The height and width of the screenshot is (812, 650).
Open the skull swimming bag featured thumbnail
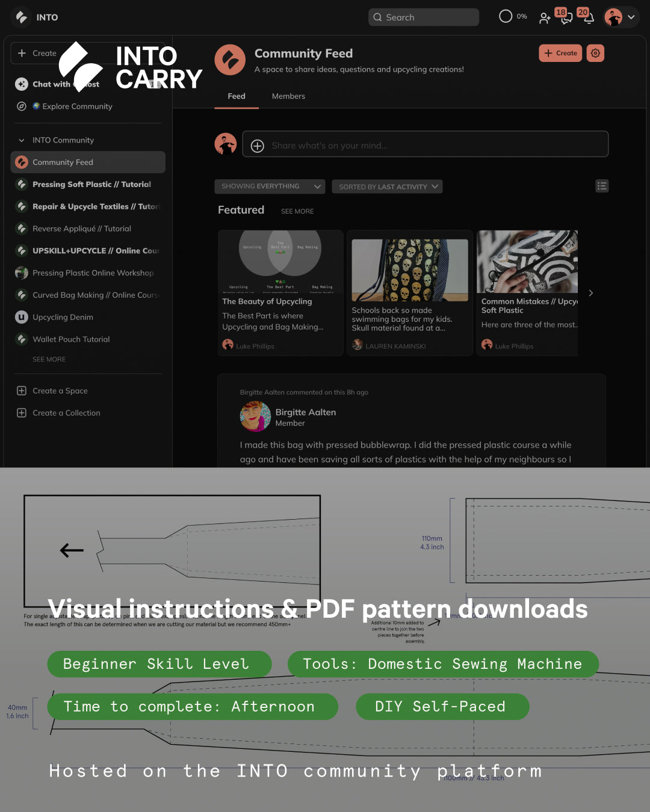click(410, 270)
